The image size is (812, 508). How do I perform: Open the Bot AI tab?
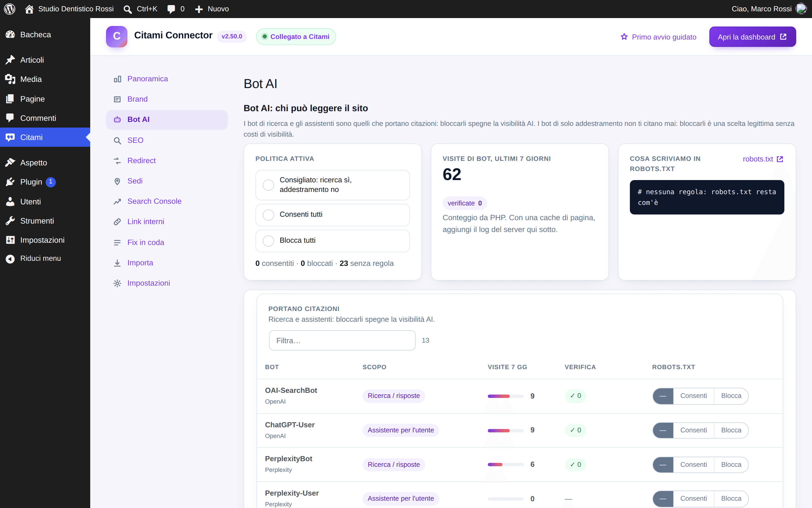coord(167,120)
